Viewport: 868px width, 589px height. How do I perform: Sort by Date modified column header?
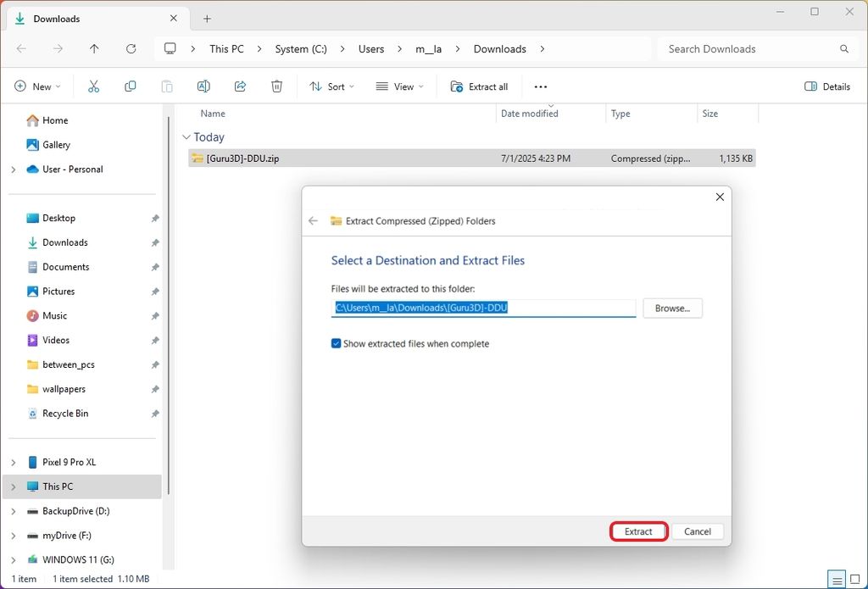point(529,114)
